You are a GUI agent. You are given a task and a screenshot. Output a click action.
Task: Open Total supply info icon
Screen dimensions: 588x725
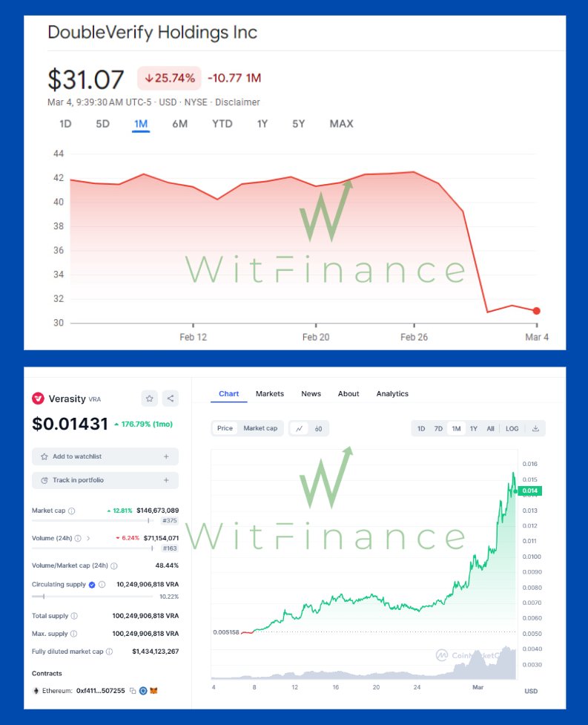(x=74, y=616)
